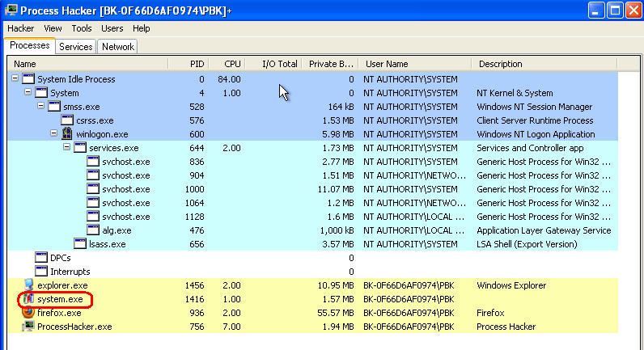This screenshot has width=644, height=350.
Task: Open the Hacker menu
Action: point(20,28)
